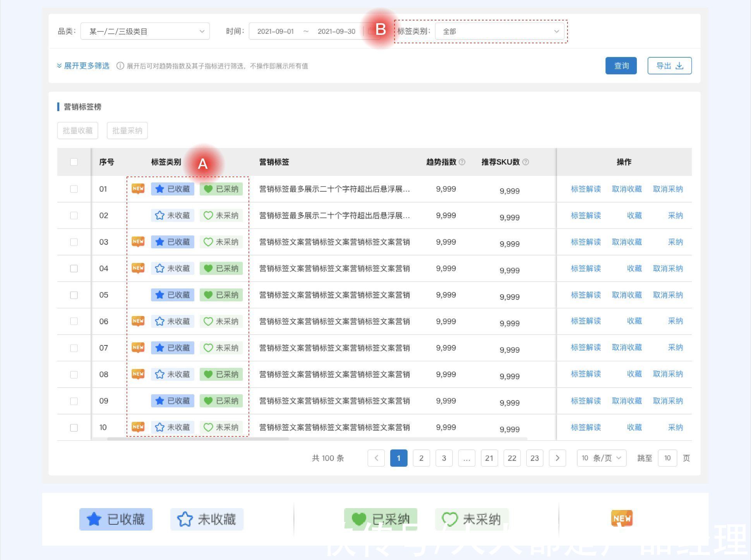This screenshot has height=560, width=751.
Task: Click the 未采纳 heart badge in row 02
Action: tap(221, 215)
